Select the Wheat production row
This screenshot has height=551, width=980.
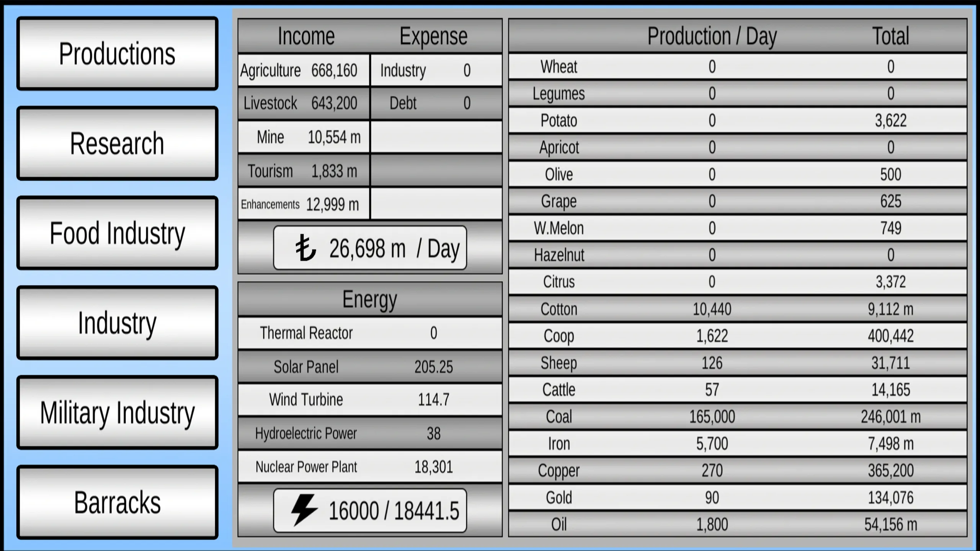(x=738, y=67)
